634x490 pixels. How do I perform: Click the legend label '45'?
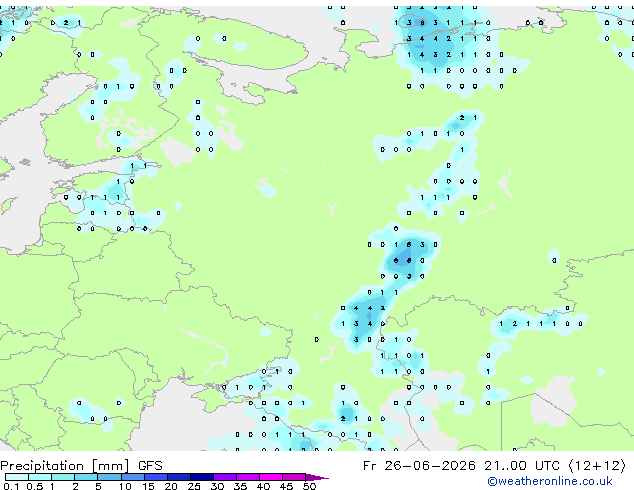[x=286, y=486]
